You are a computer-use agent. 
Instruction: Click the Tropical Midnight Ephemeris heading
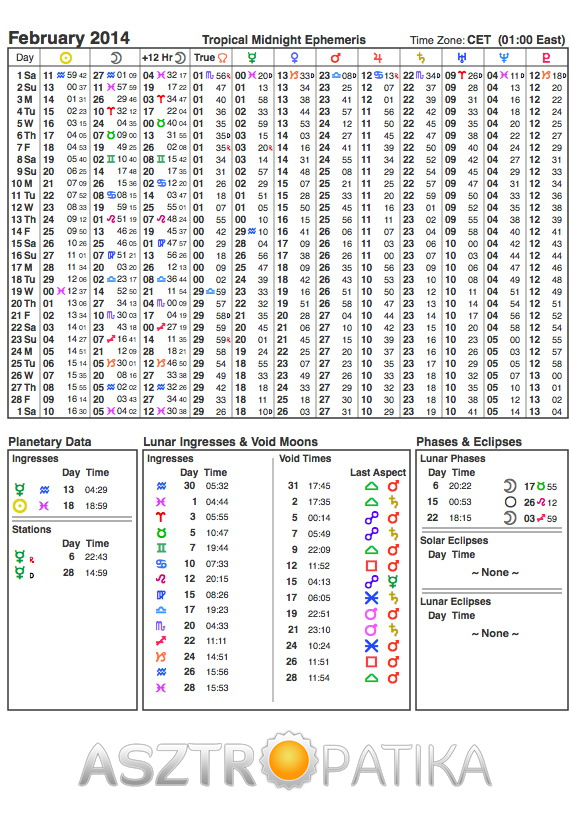click(x=284, y=40)
